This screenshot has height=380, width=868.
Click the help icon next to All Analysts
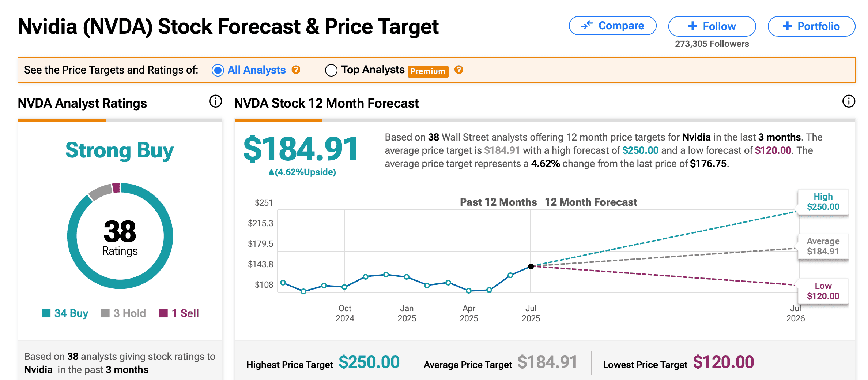click(296, 70)
